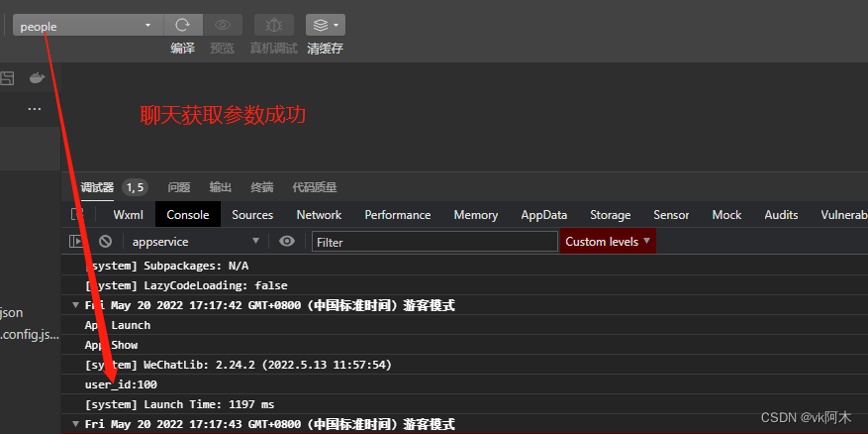Open the people compile mode dropdown
This screenshot has height=434, width=868.
88,26
